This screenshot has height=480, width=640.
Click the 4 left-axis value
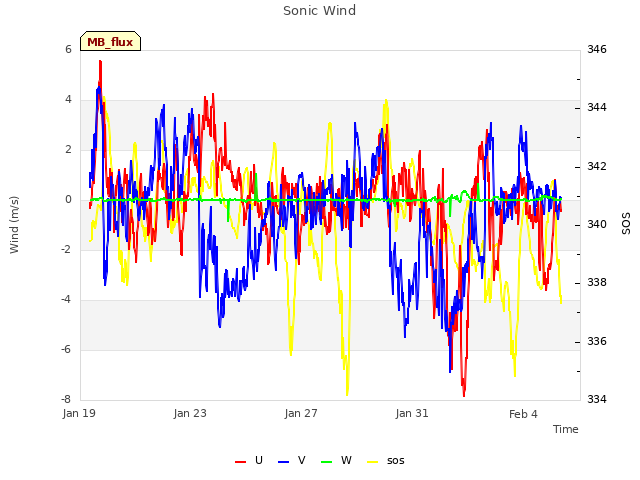coord(68,100)
